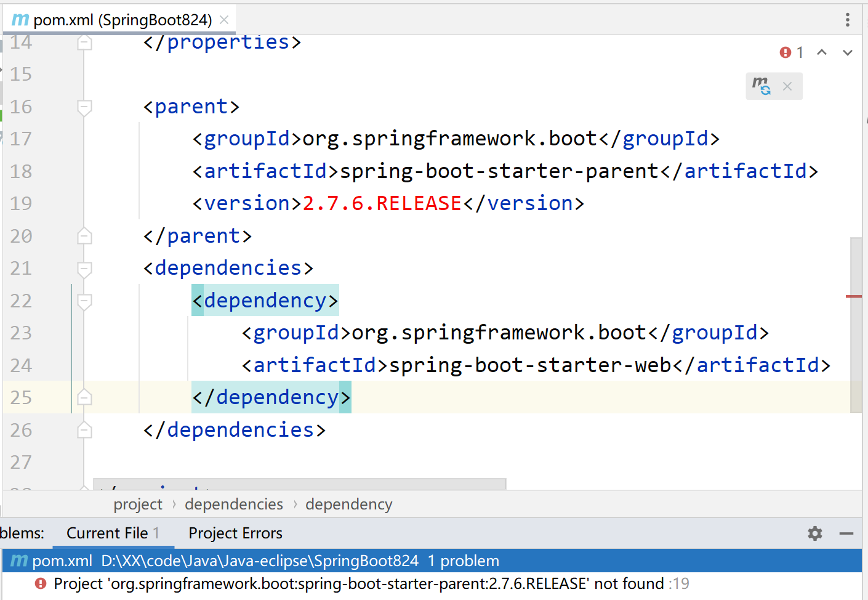
Task: Hide the Problems tool window
Action: pyautogui.click(x=846, y=533)
